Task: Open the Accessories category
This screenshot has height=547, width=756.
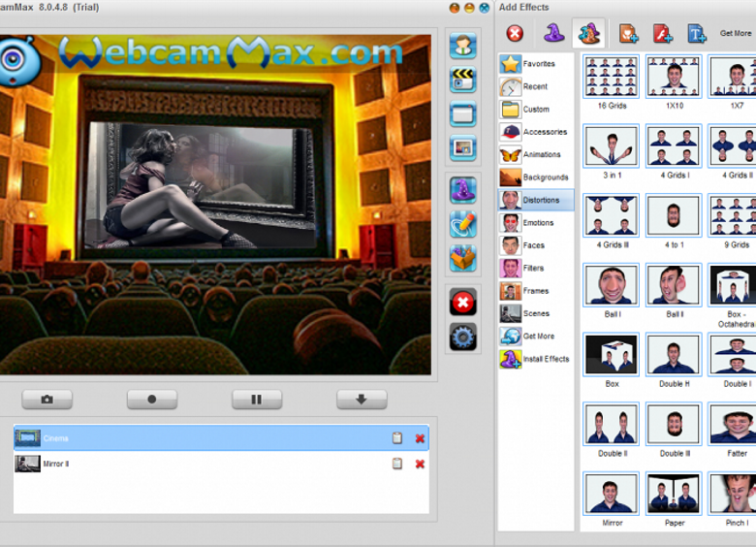Action: (x=536, y=132)
